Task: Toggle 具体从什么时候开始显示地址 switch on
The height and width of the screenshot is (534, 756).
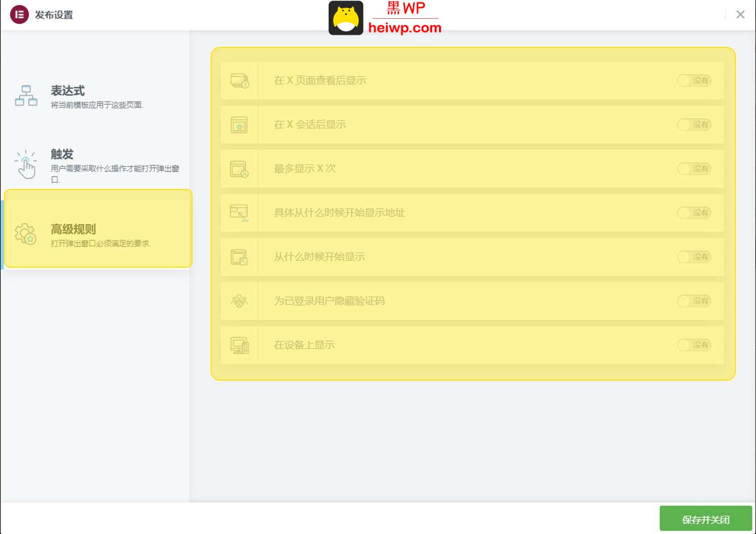Action: [694, 213]
